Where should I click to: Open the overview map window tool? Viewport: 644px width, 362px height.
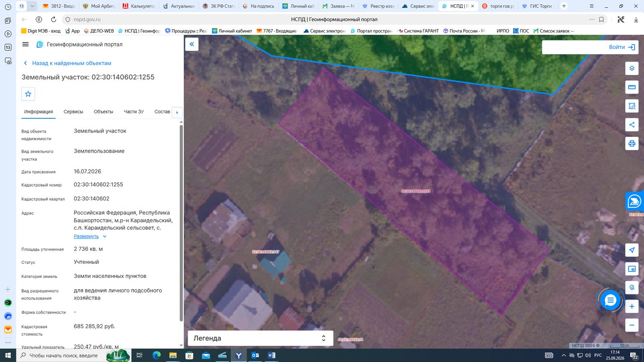pyautogui.click(x=632, y=269)
